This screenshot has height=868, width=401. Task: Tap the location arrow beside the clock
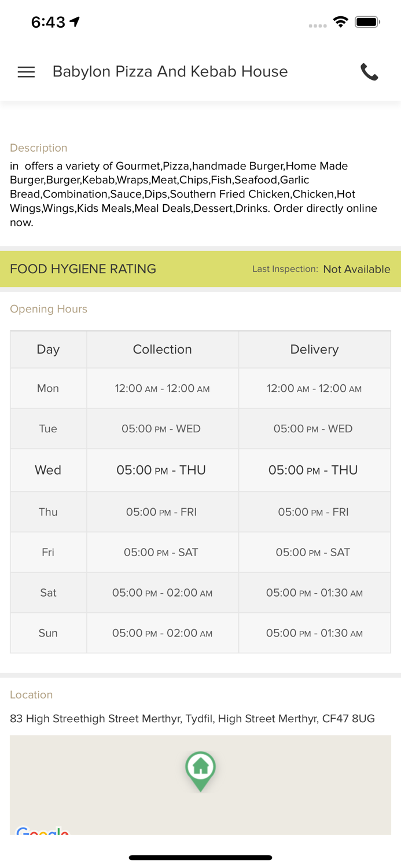tap(75, 21)
